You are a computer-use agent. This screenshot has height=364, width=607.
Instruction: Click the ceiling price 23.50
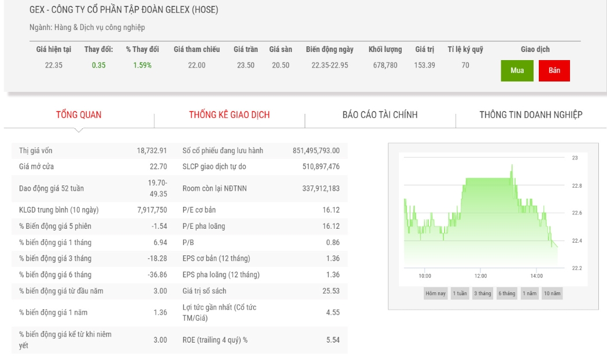[246, 65]
